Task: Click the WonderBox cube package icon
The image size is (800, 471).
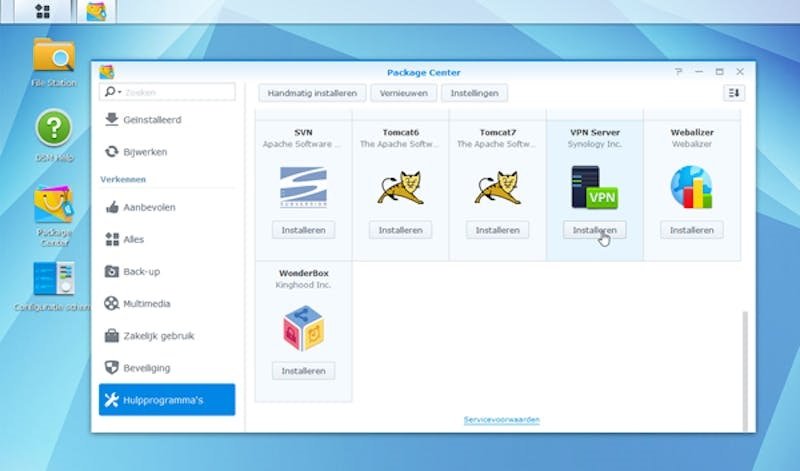Action: coord(304,328)
